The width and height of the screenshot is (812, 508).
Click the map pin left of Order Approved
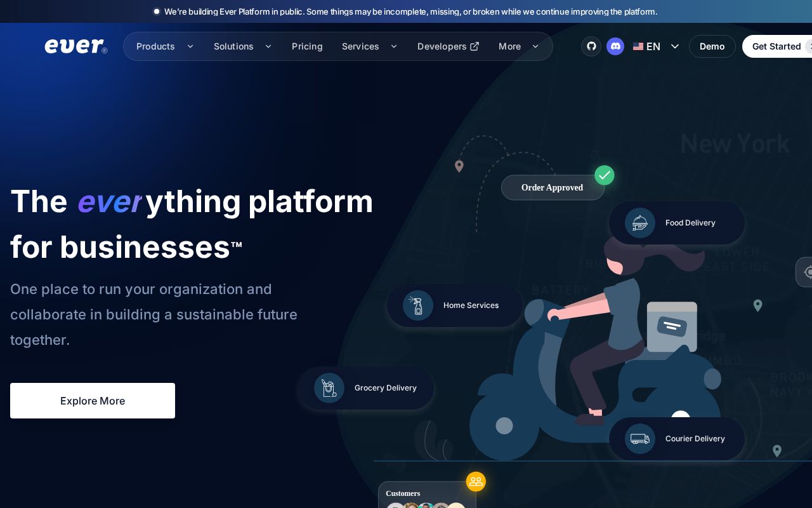(459, 166)
